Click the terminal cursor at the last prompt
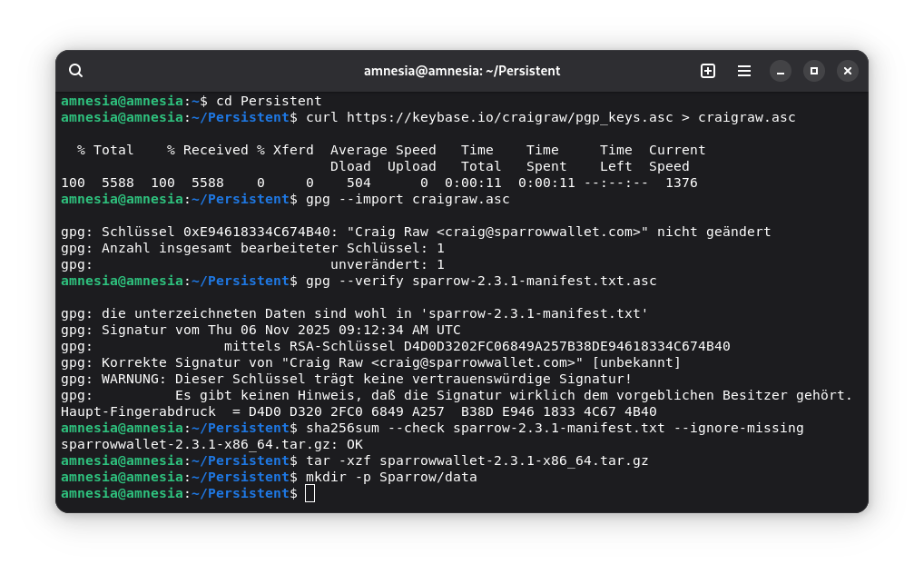Viewport: 924px width, 574px height. click(x=310, y=493)
